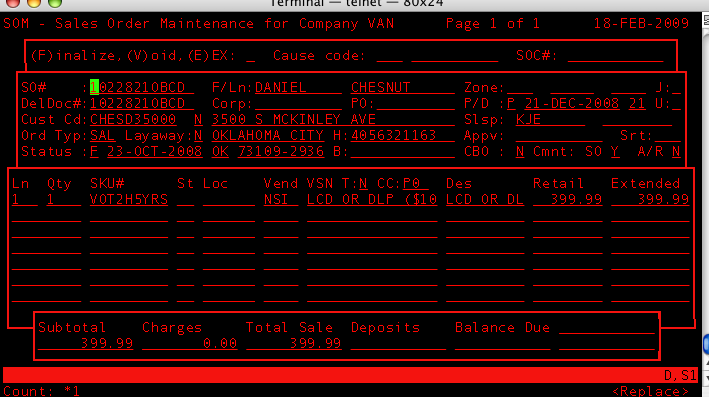The image size is (709, 397).
Task: Click the Finalize/Void/EEX action field
Action: tap(251, 56)
